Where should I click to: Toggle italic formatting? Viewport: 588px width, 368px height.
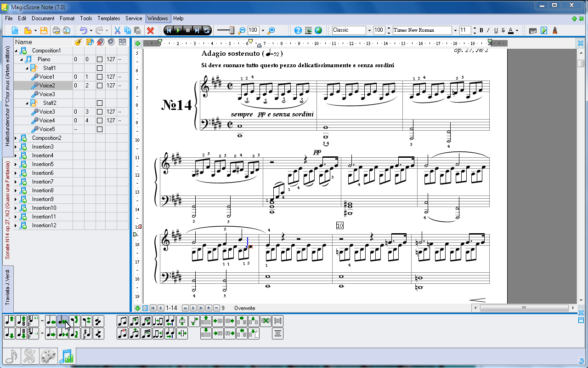click(488, 30)
